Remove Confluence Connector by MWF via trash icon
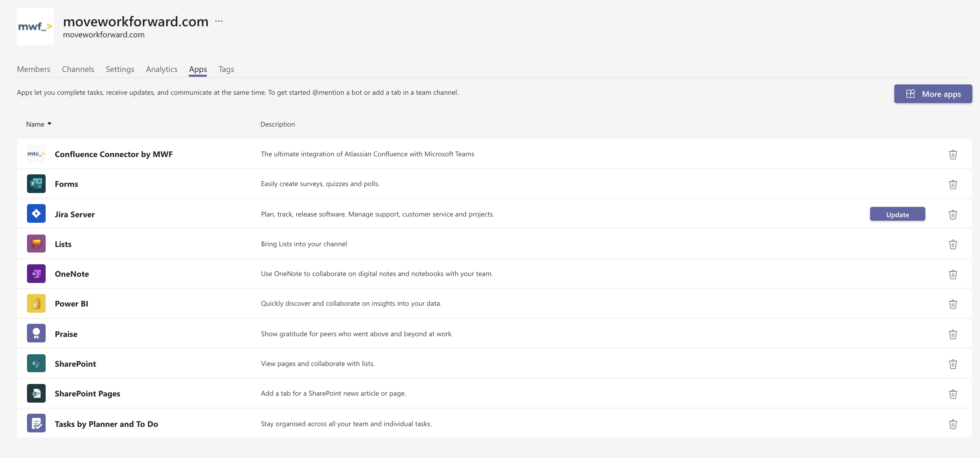Screen dimensions: 980x458 pyautogui.click(x=952, y=155)
